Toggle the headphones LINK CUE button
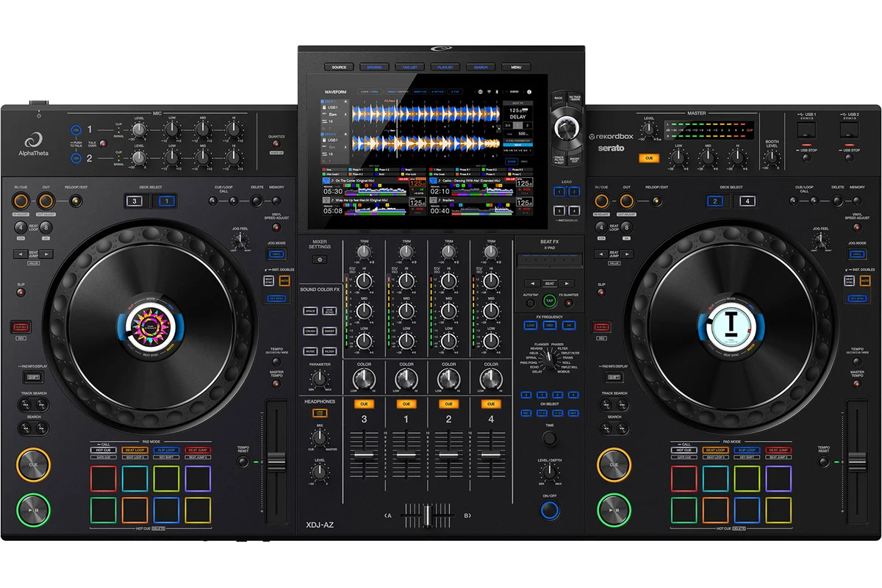 320,413
